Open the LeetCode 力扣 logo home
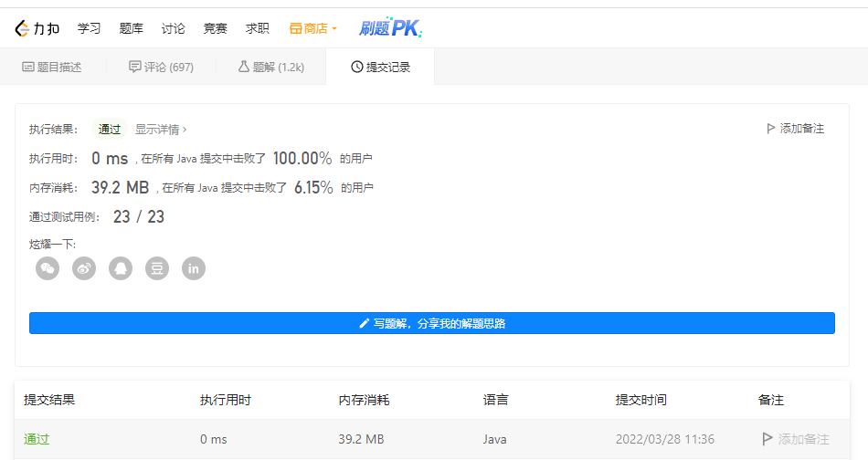Viewport: 868px width, 460px height. 37,28
